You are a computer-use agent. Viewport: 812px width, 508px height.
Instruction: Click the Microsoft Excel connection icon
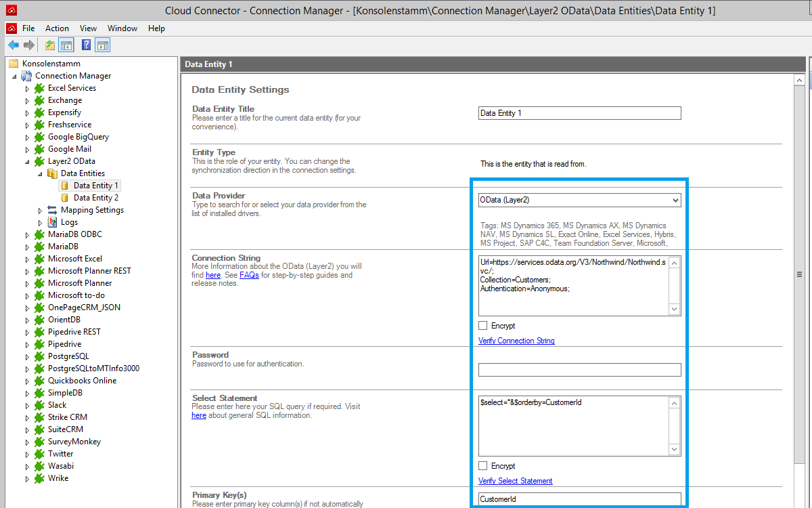click(40, 259)
